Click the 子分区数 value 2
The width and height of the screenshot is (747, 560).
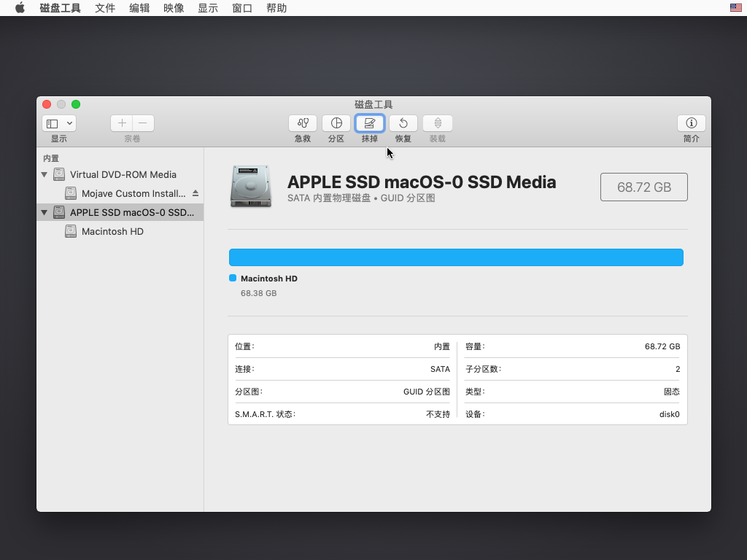click(678, 369)
